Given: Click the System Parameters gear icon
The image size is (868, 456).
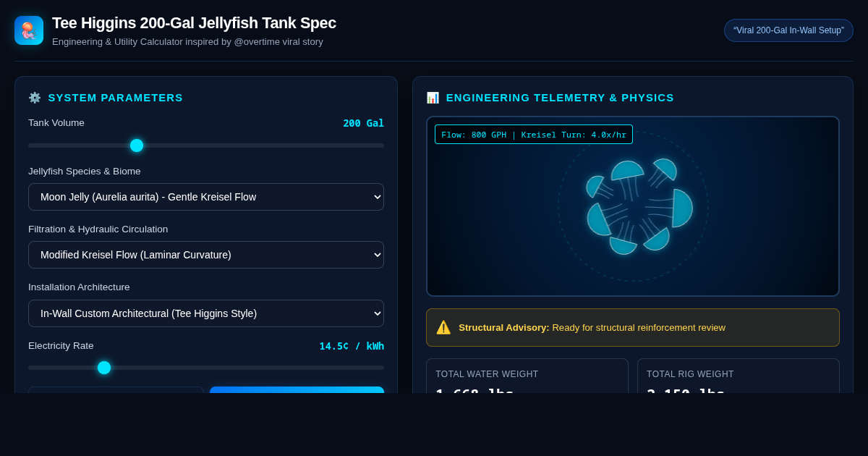Looking at the screenshot, I should click(35, 98).
